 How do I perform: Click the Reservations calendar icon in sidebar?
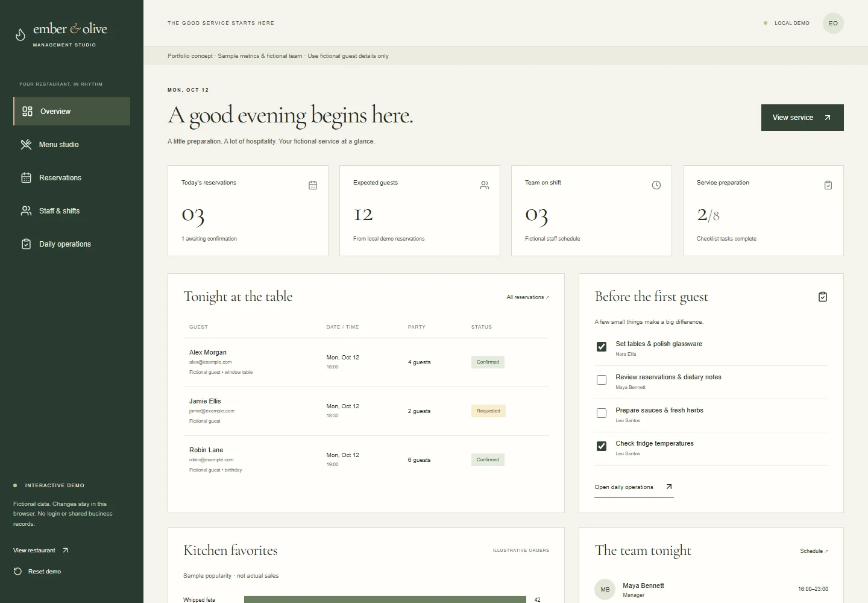click(26, 178)
